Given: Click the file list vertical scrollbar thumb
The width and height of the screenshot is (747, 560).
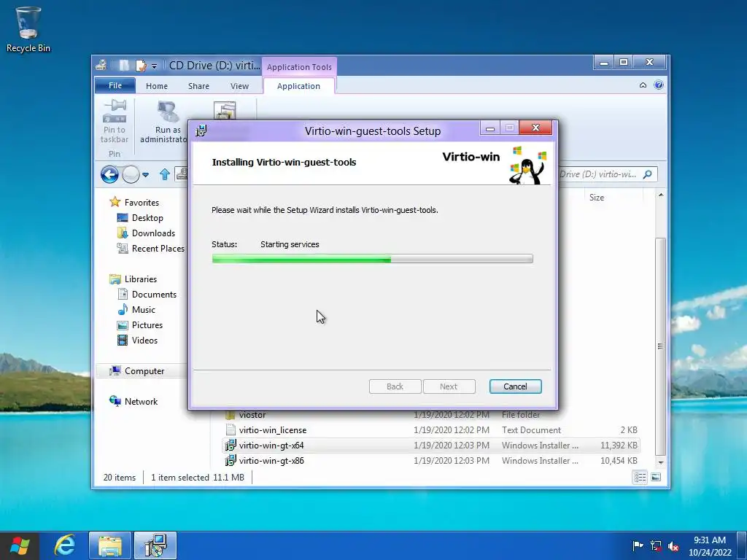Looking at the screenshot, I should 660,346.
